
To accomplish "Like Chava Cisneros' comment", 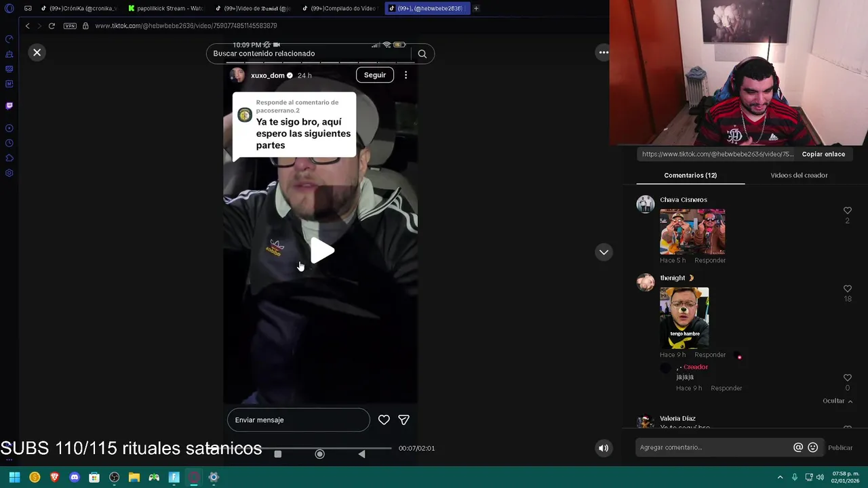I will coord(847,211).
